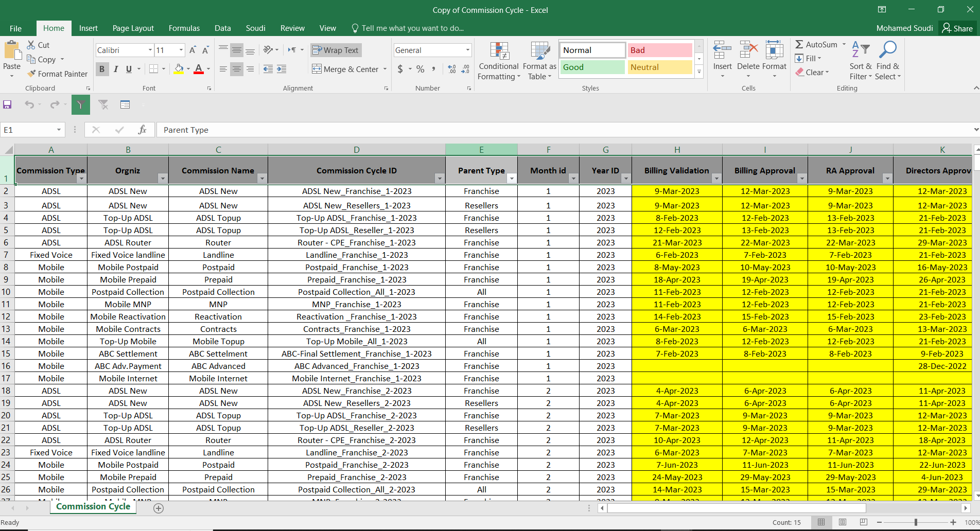Open the Formulas tab
This screenshot has width=980, height=531.
click(184, 28)
